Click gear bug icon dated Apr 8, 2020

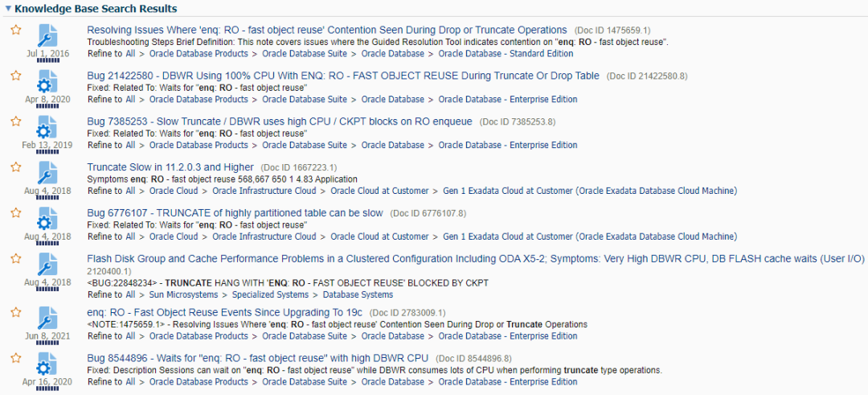coord(47,81)
